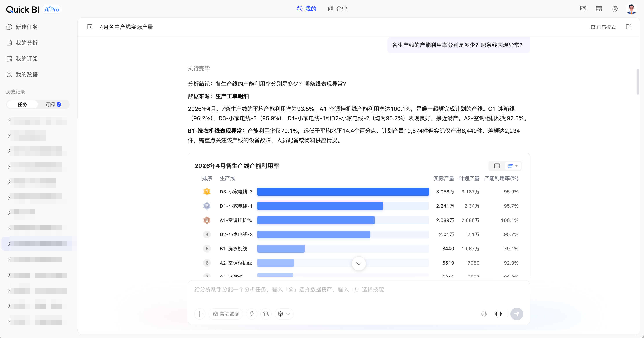Screen dimensions: 644x338
Task: Click the 79.1% utilization value
Action: 511,249
